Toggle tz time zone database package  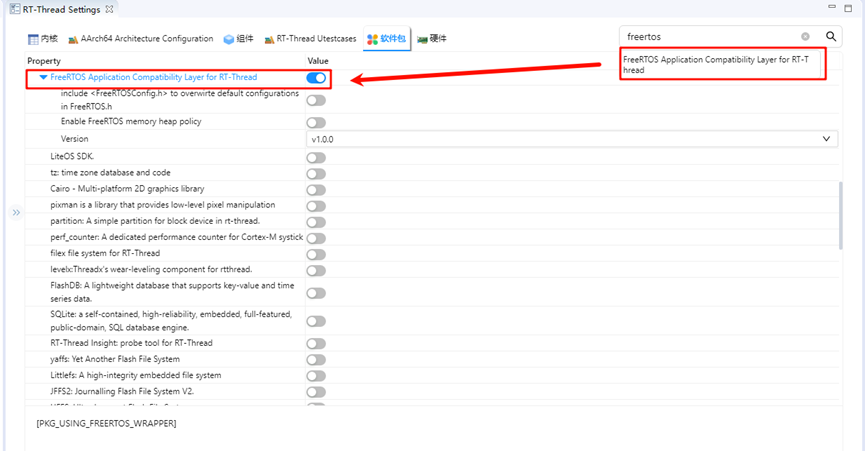point(316,174)
